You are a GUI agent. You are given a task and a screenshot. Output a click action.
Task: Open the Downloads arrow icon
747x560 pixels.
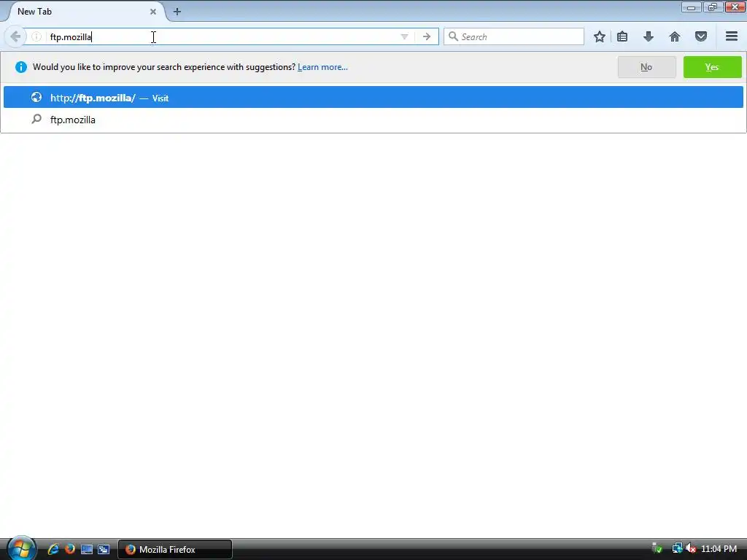(649, 36)
